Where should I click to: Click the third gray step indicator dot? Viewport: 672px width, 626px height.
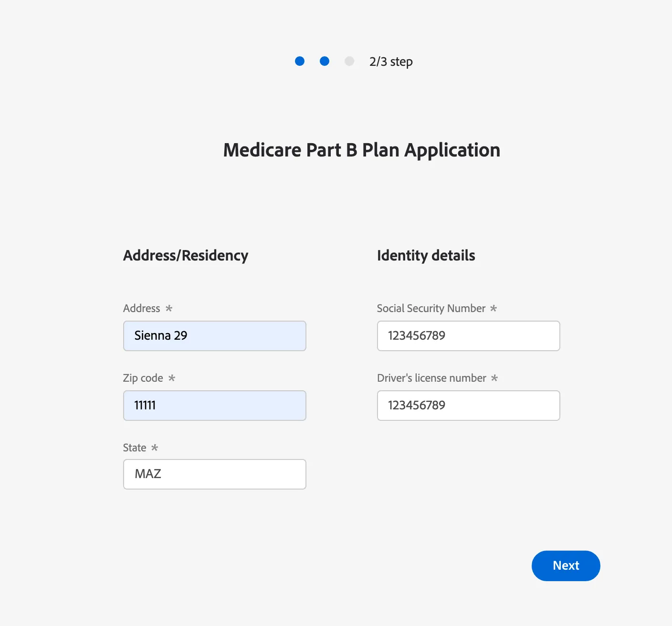point(349,61)
